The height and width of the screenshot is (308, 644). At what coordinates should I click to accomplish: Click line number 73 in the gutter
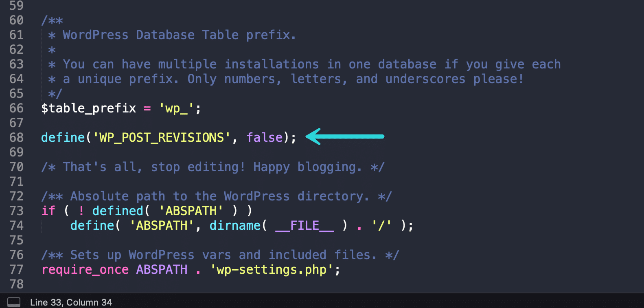pos(17,211)
